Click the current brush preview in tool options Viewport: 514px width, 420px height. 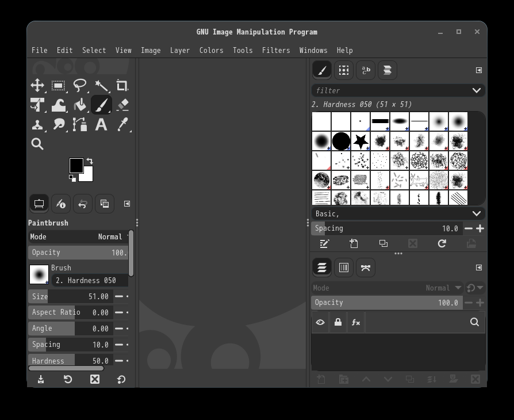[39, 274]
